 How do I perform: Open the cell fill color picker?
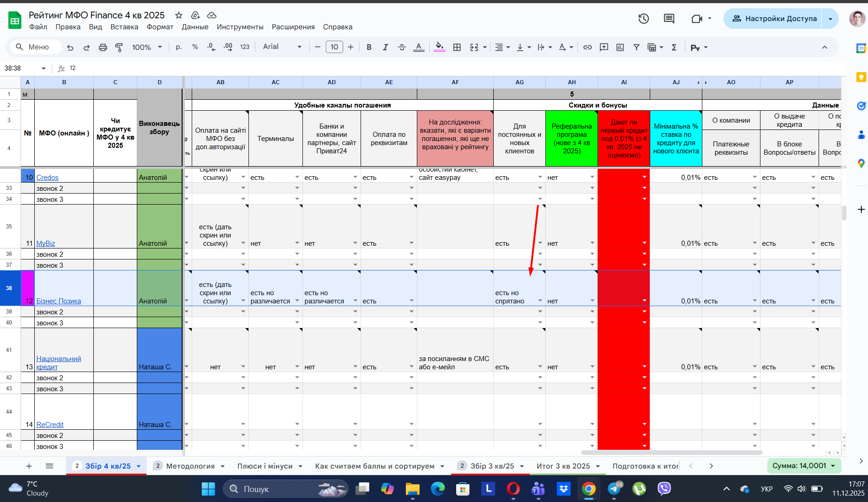click(439, 47)
